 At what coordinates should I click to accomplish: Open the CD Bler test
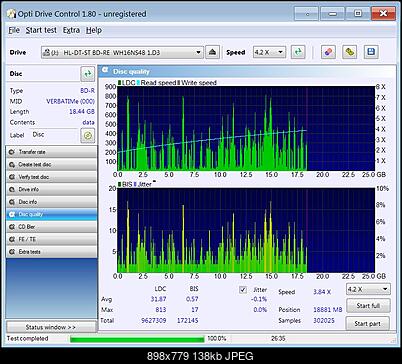(52, 227)
